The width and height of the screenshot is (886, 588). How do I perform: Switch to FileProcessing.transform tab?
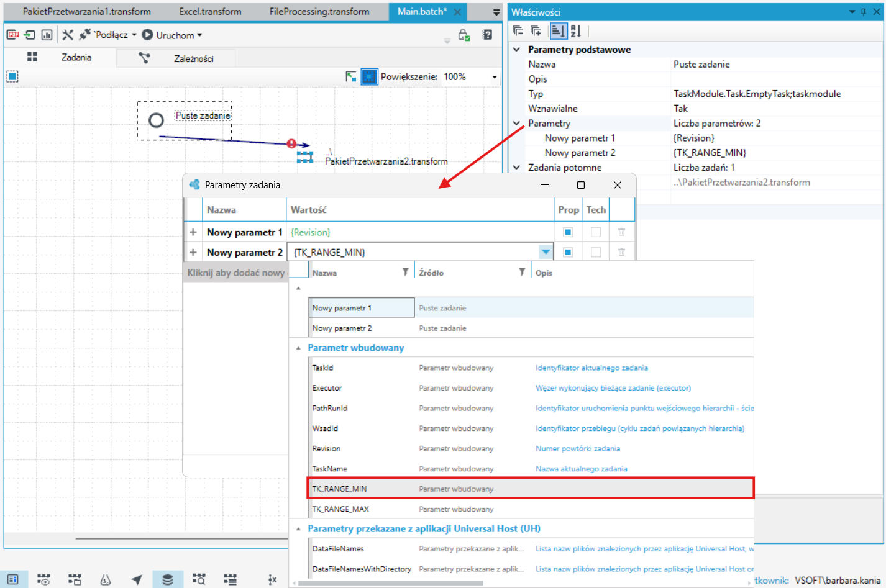coord(319,11)
